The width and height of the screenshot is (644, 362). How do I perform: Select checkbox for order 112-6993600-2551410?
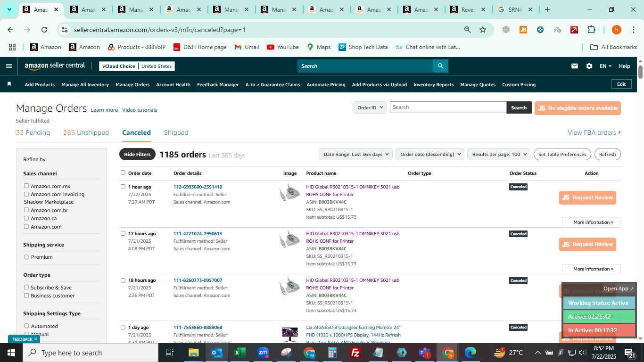(123, 187)
